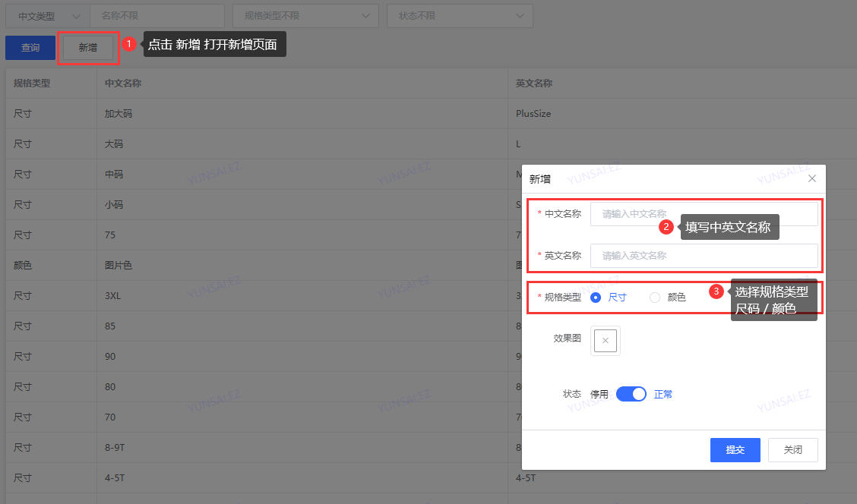This screenshot has width=857, height=504.
Task: Click the 正常 label beside the status switch
Action: [x=663, y=394]
